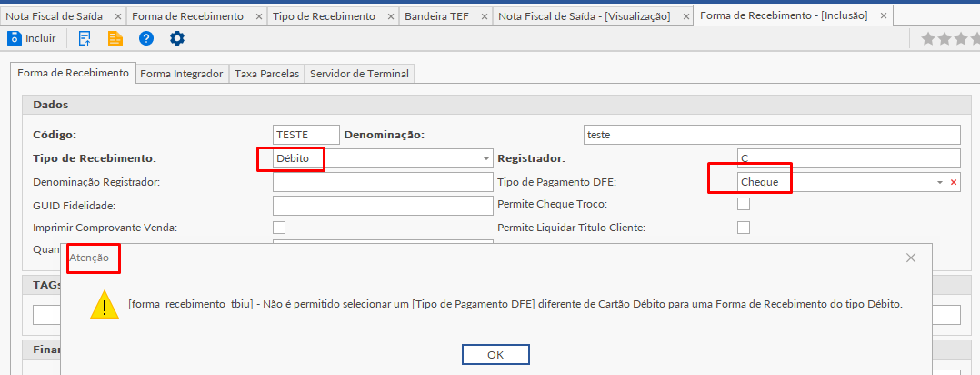Clear Tipo de Pagamento DFE with red X
The width and height of the screenshot is (980, 375).
pos(954,182)
